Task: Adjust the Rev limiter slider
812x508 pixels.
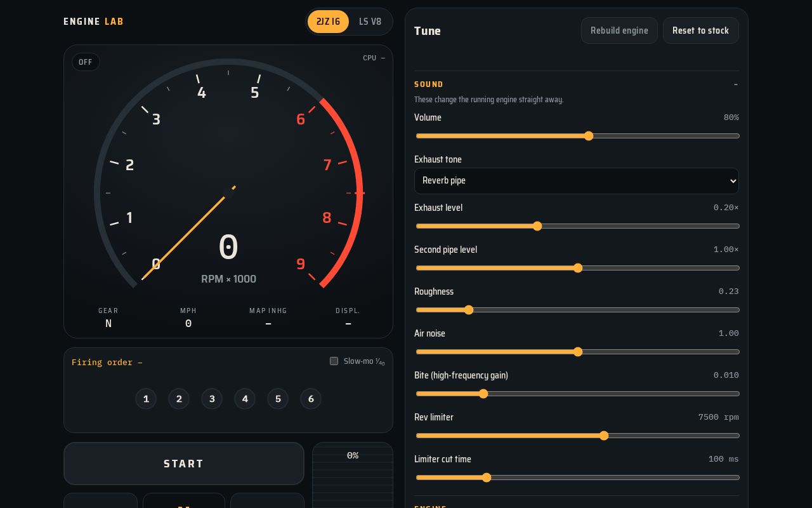Action: (577, 436)
